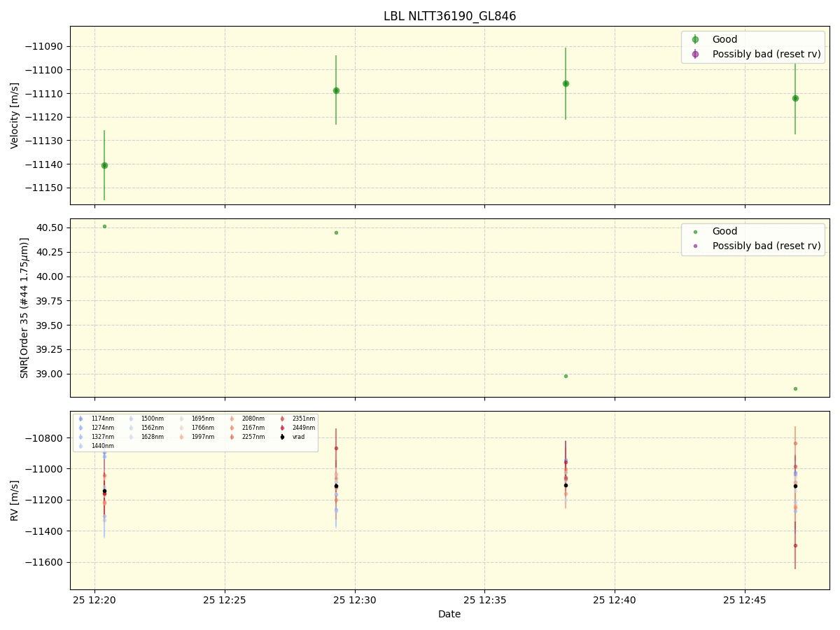Click the SNR[Order 35] y-axis label
840x630 pixels.
(x=24, y=308)
